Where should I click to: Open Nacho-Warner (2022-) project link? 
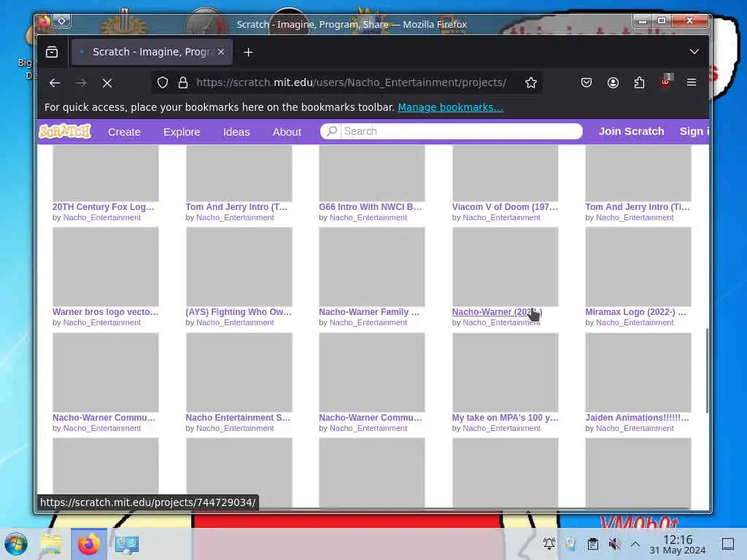point(497,312)
